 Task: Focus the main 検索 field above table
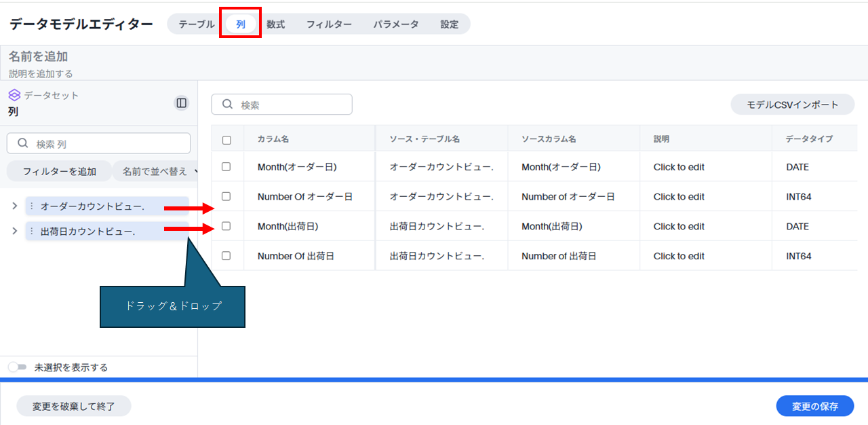[282, 105]
